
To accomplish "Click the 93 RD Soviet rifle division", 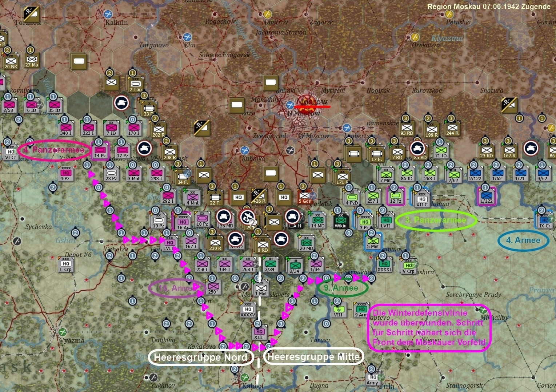I will click(407, 128).
